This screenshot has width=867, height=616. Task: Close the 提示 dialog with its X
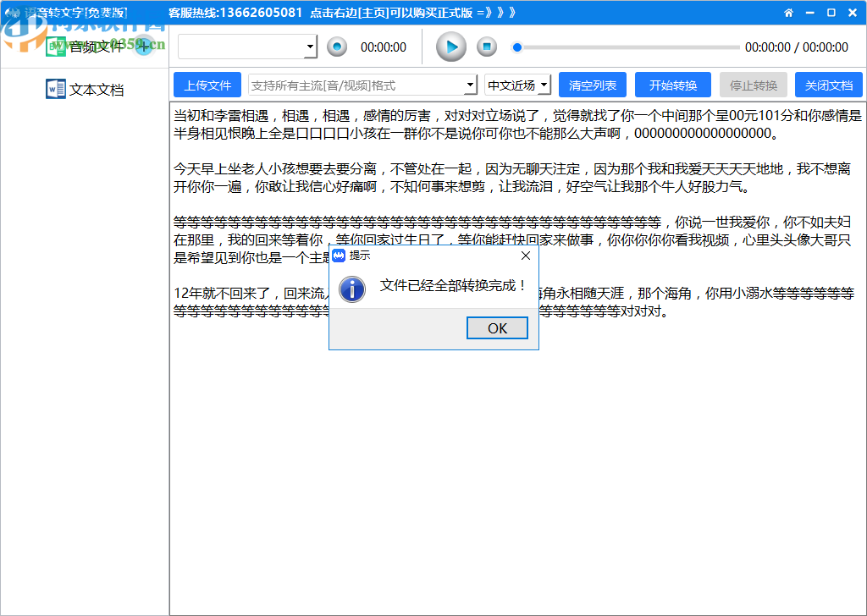point(527,255)
